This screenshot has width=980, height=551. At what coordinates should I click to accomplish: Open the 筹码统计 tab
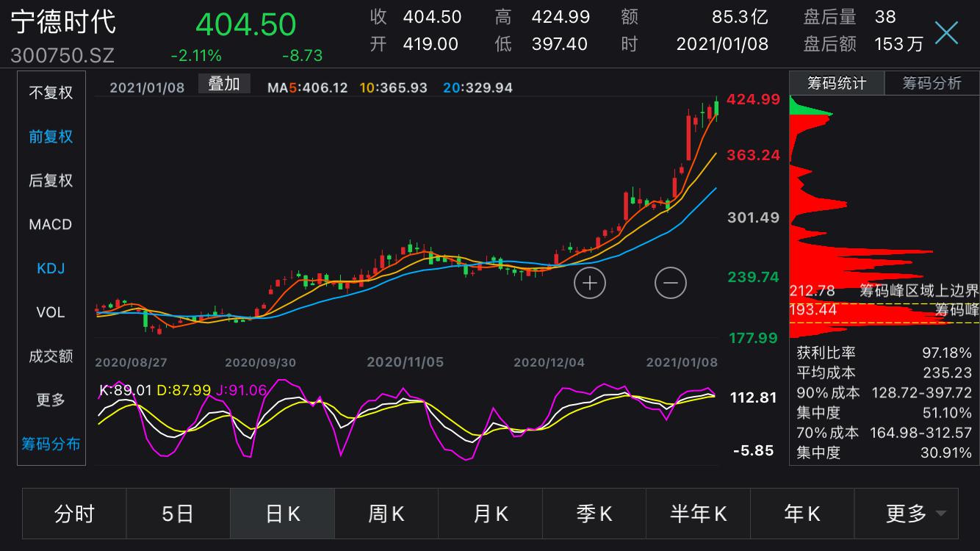pyautogui.click(x=837, y=83)
